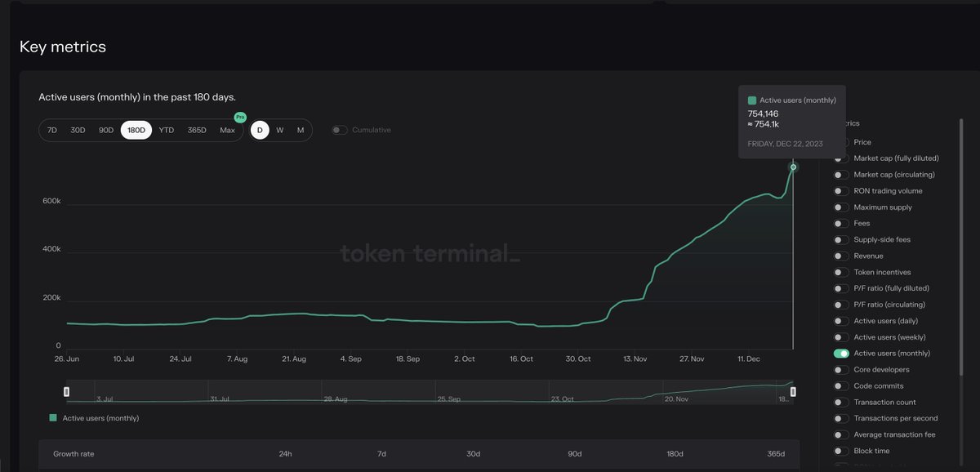Enable the Fees metric

(x=840, y=223)
